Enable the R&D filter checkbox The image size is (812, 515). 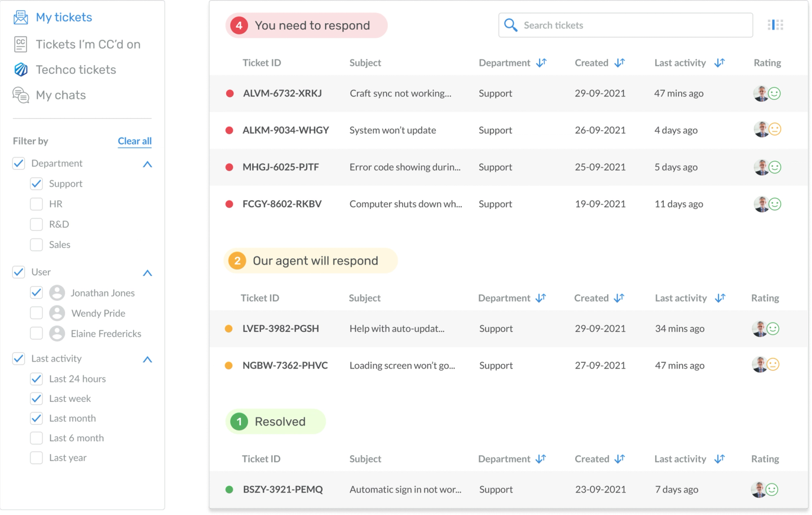point(37,224)
